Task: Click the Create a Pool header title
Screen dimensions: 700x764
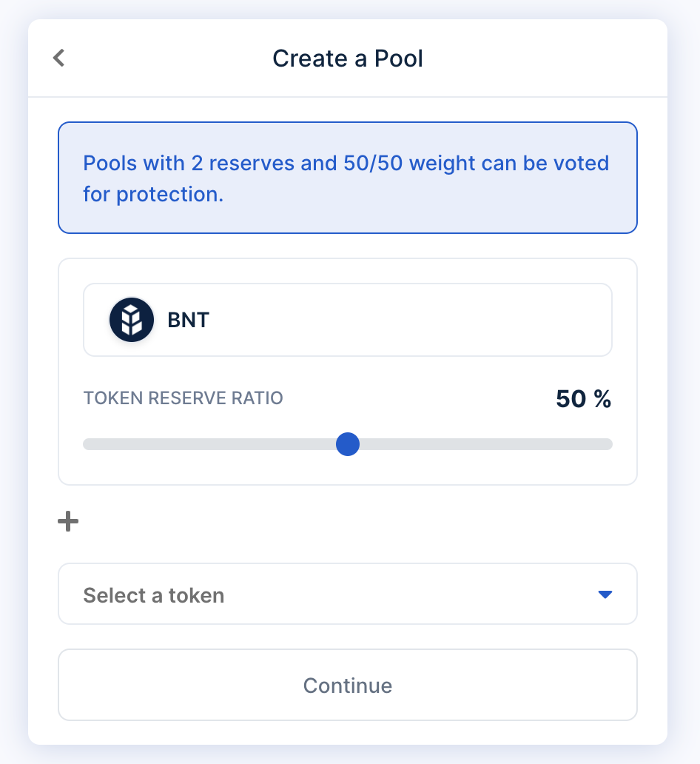Action: point(348,58)
